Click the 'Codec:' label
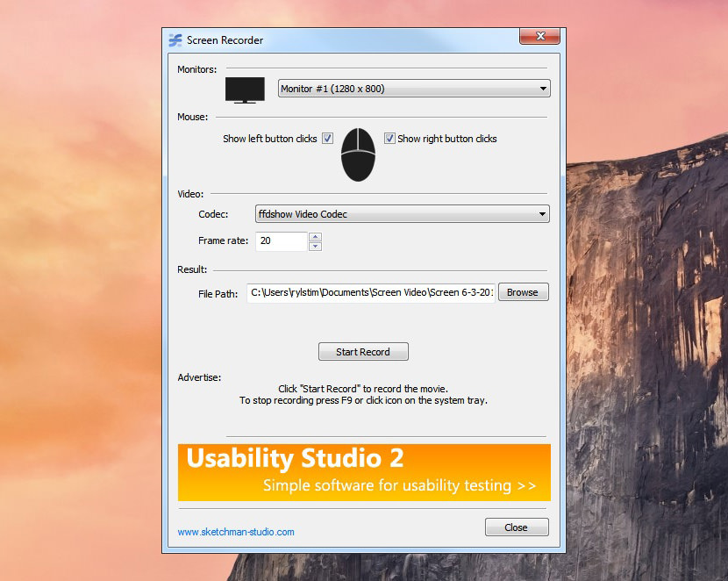This screenshot has width=728, height=581. point(213,214)
